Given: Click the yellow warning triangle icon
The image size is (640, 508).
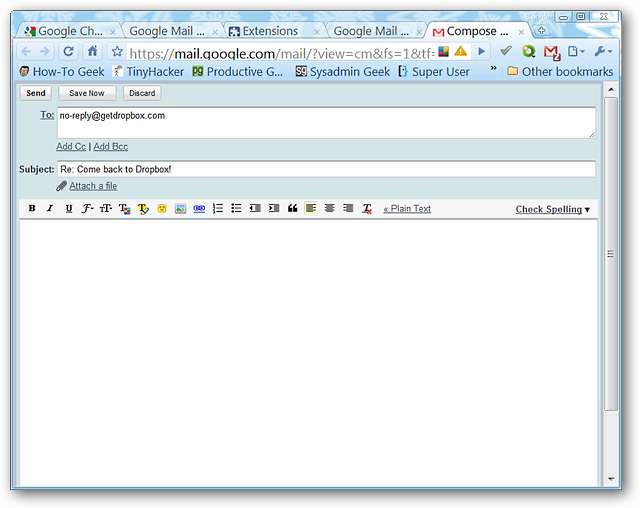Looking at the screenshot, I should (x=461, y=51).
